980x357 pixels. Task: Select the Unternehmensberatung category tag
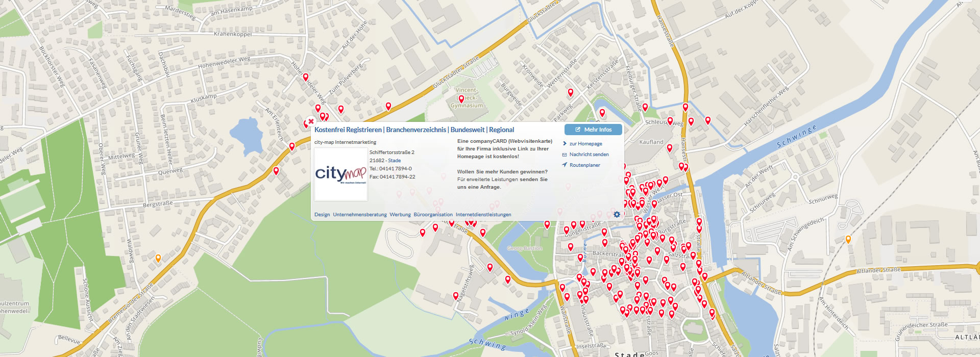coord(359,215)
